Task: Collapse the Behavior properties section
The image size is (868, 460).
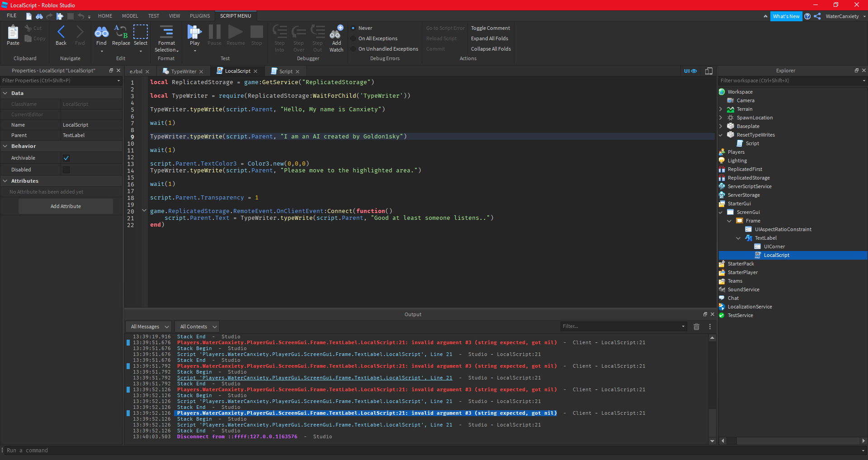Action: point(5,146)
